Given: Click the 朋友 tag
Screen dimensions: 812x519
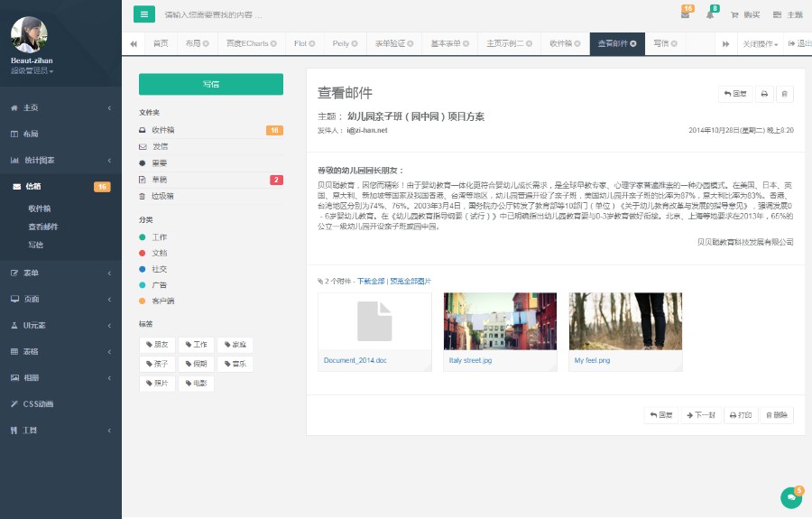Looking at the screenshot, I should pos(157,345).
